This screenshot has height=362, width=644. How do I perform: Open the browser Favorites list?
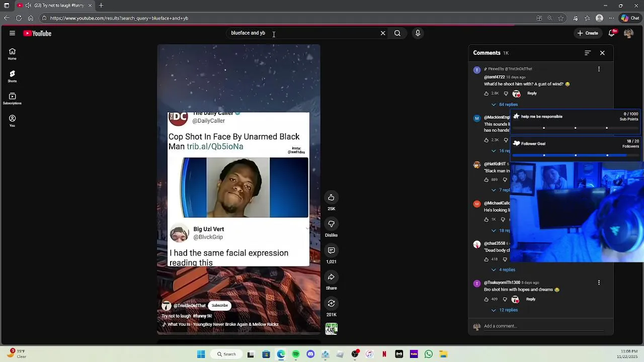pos(587,18)
